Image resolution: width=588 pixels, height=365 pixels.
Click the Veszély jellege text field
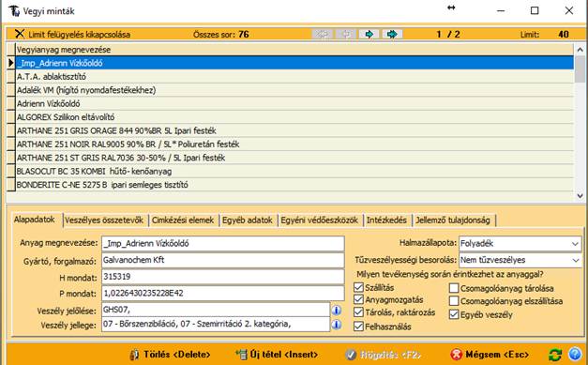point(216,324)
